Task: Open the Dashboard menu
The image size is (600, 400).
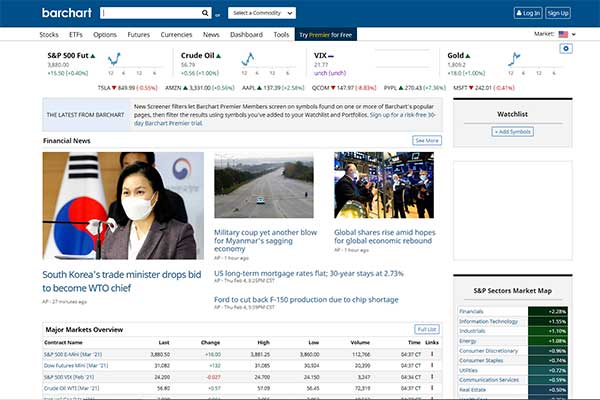Action: point(246,34)
